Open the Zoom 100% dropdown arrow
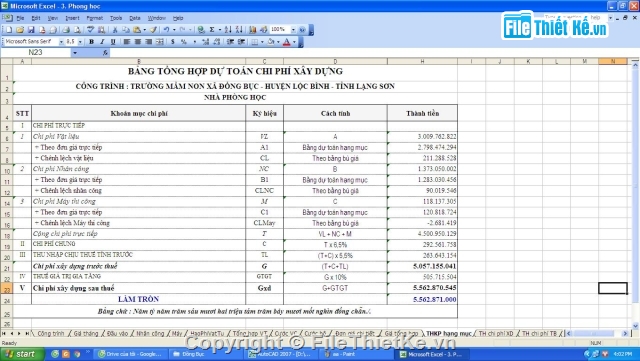Image resolution: width=640 pixels, height=361 pixels. [293, 30]
